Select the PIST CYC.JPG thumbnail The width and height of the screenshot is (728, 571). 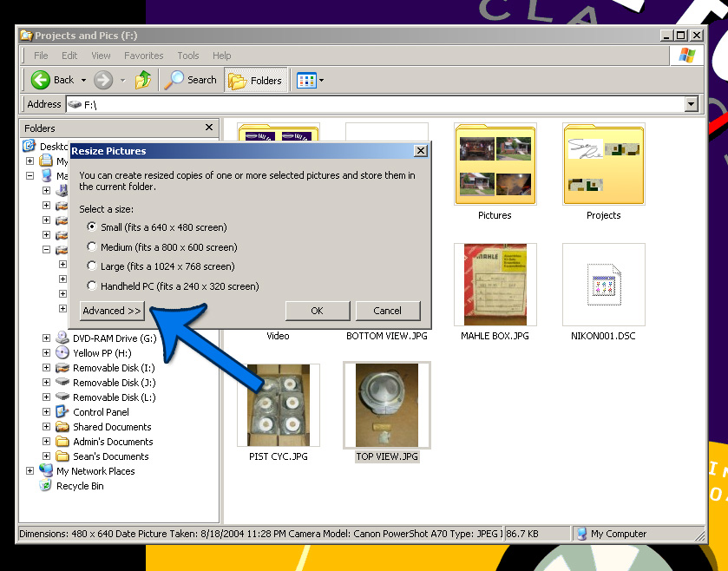pyautogui.click(x=279, y=405)
